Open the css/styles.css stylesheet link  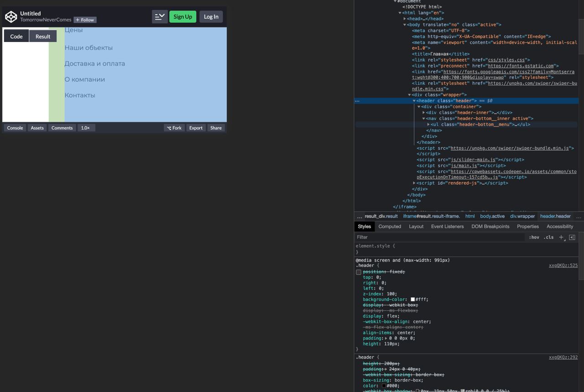pyautogui.click(x=506, y=60)
